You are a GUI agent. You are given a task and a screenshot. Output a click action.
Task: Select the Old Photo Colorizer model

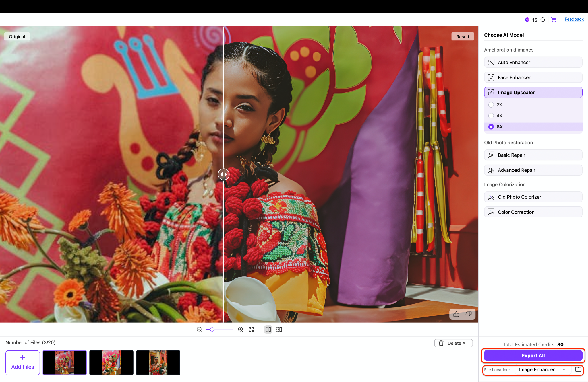(x=533, y=197)
